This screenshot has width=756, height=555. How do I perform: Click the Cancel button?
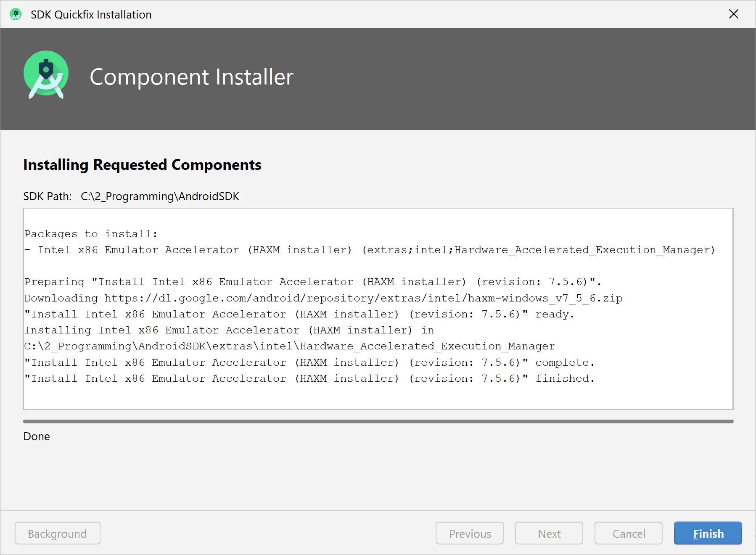(628, 533)
